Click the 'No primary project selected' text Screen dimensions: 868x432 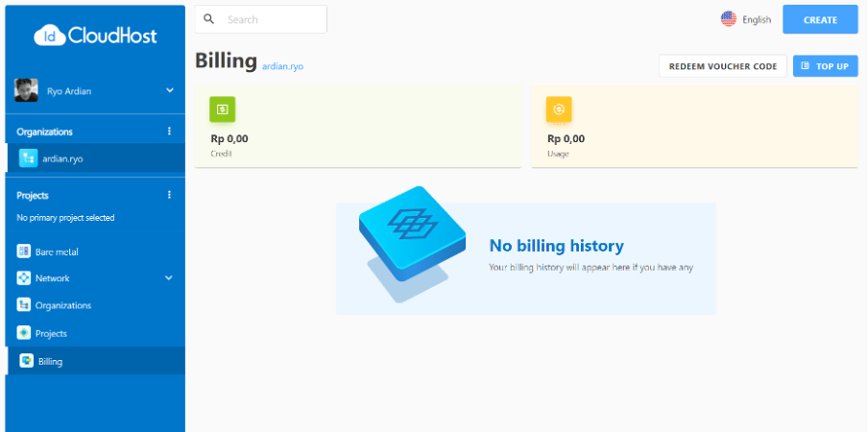(x=65, y=218)
